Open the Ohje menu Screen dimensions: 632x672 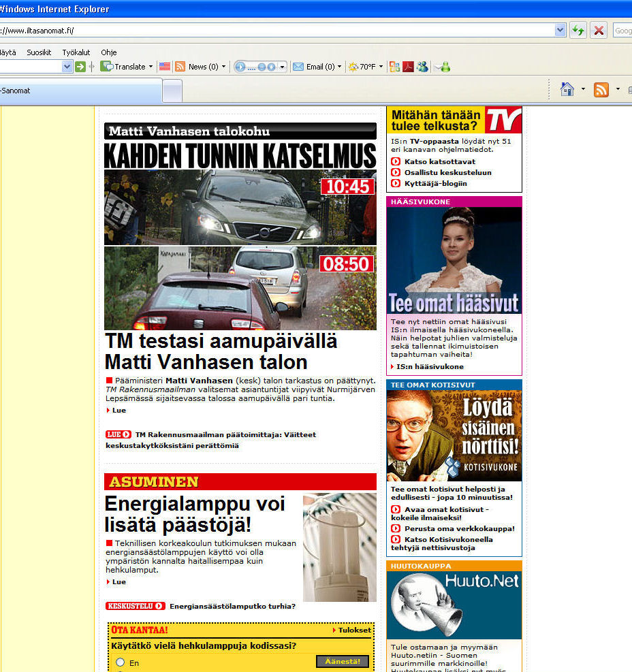(x=109, y=52)
